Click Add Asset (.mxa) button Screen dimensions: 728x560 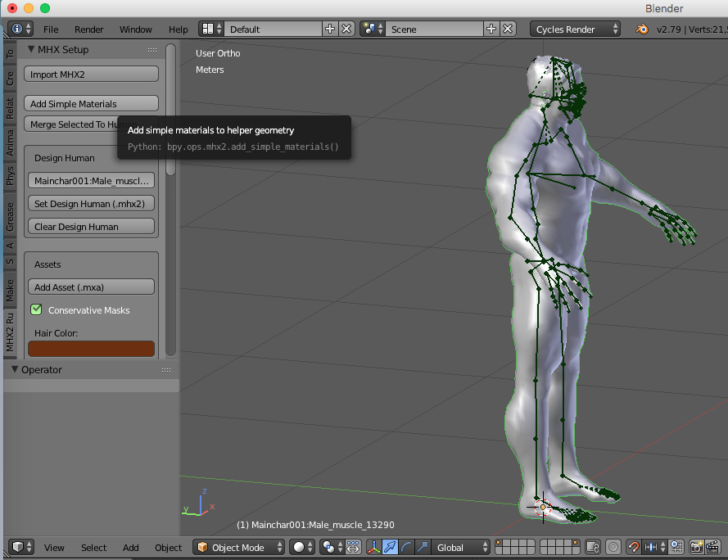click(91, 287)
